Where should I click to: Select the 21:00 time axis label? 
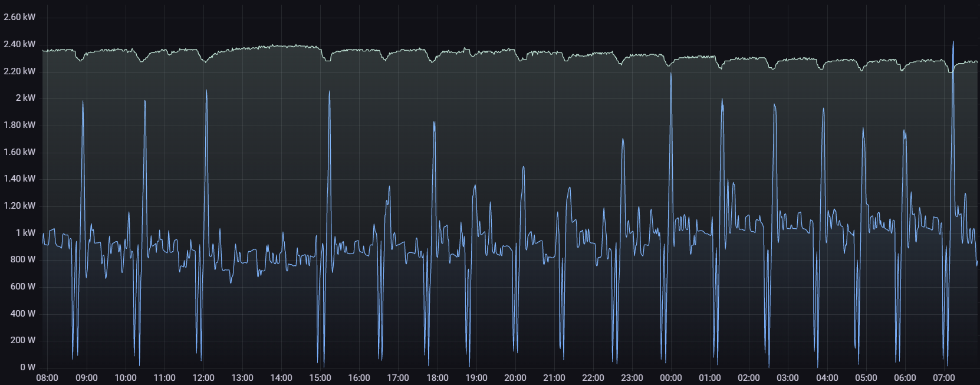(x=554, y=378)
